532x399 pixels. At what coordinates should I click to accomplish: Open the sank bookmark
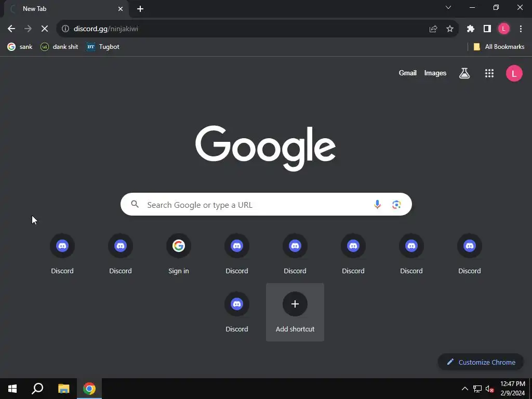tap(20, 47)
